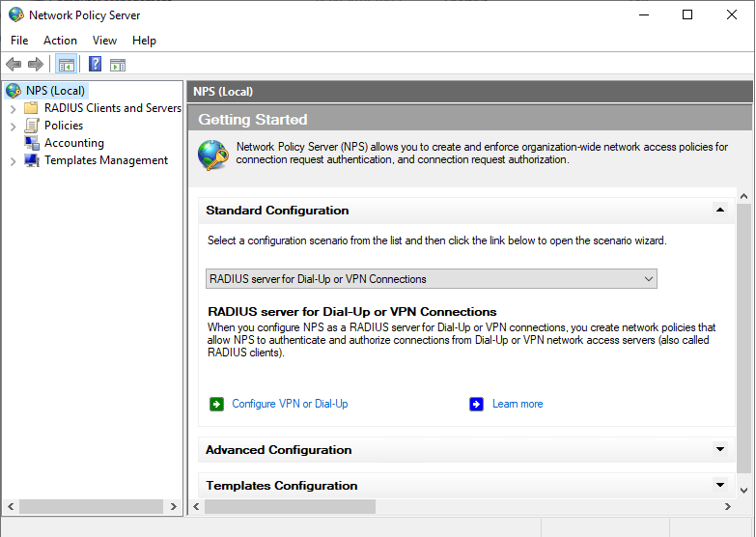Expand the Templates Management tree node

pos(13,161)
